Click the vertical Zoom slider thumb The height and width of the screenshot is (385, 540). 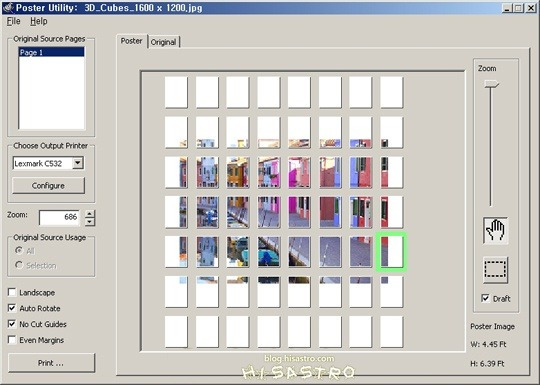coord(491,84)
